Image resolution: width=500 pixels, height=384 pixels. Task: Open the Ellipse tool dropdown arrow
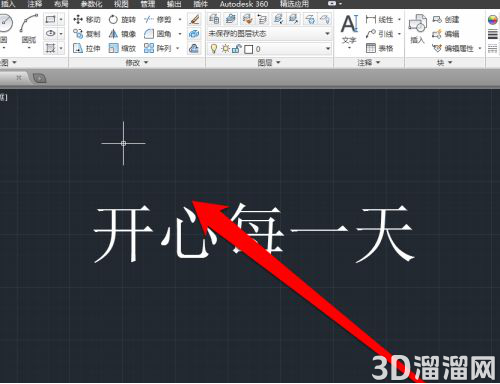coord(61,34)
